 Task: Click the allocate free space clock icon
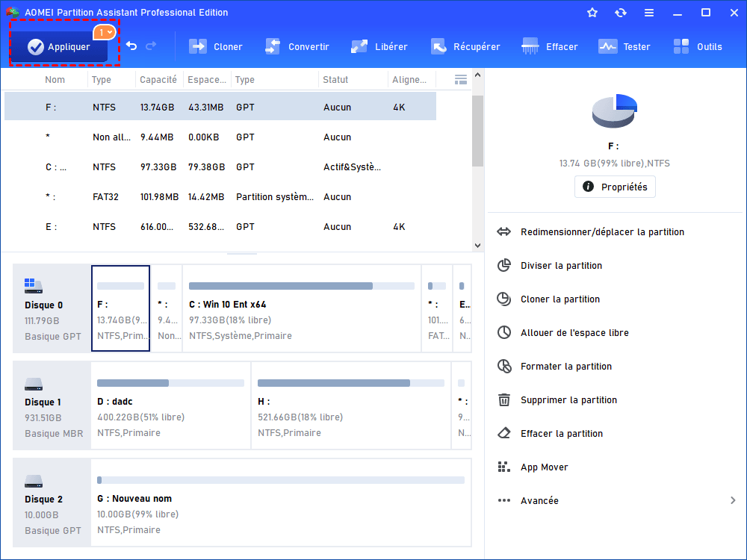(x=504, y=332)
